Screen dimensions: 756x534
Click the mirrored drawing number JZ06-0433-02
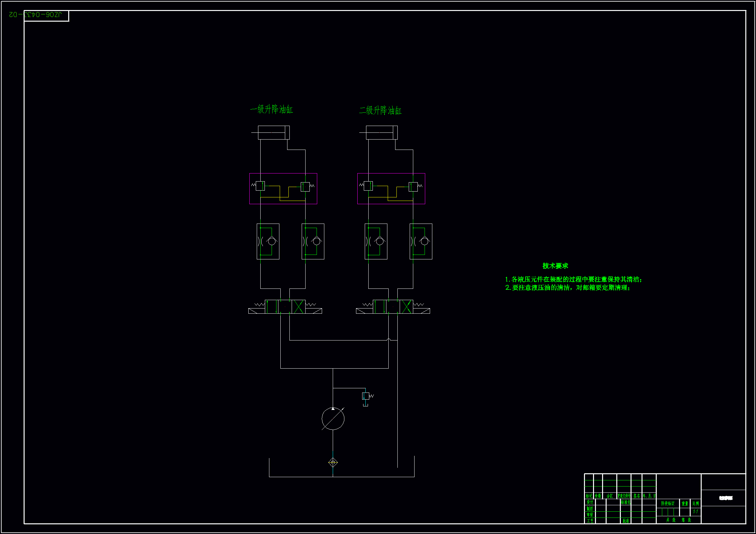point(35,15)
